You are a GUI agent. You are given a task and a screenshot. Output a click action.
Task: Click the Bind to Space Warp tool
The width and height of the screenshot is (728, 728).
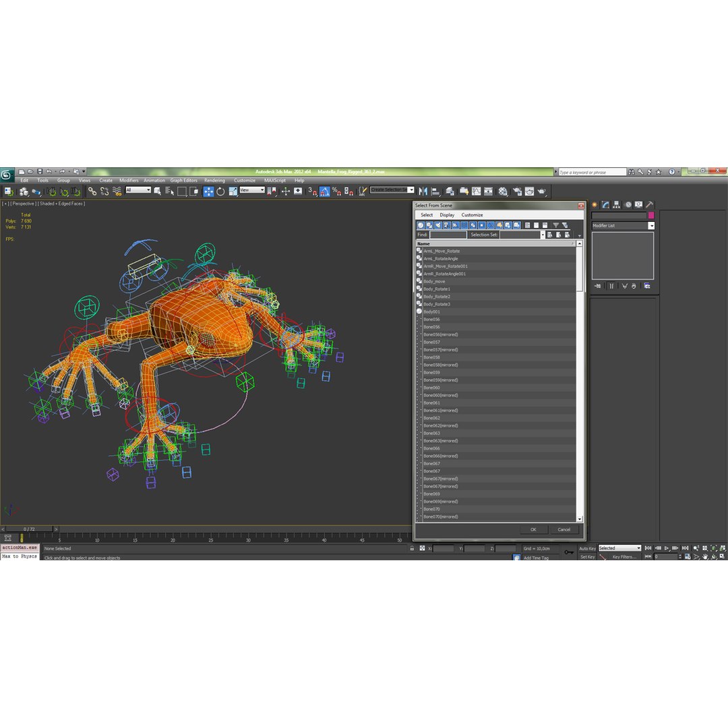point(117,191)
